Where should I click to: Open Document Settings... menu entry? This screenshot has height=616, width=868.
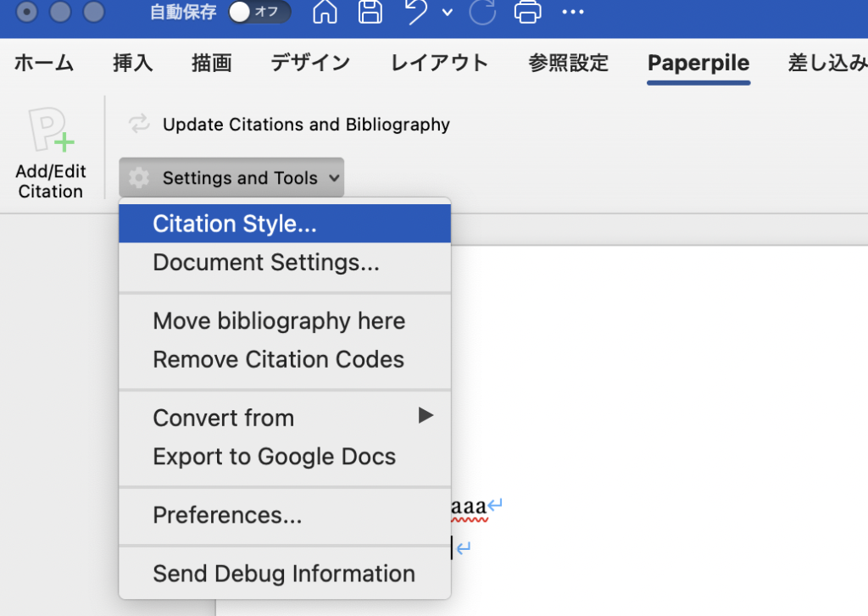click(285, 263)
